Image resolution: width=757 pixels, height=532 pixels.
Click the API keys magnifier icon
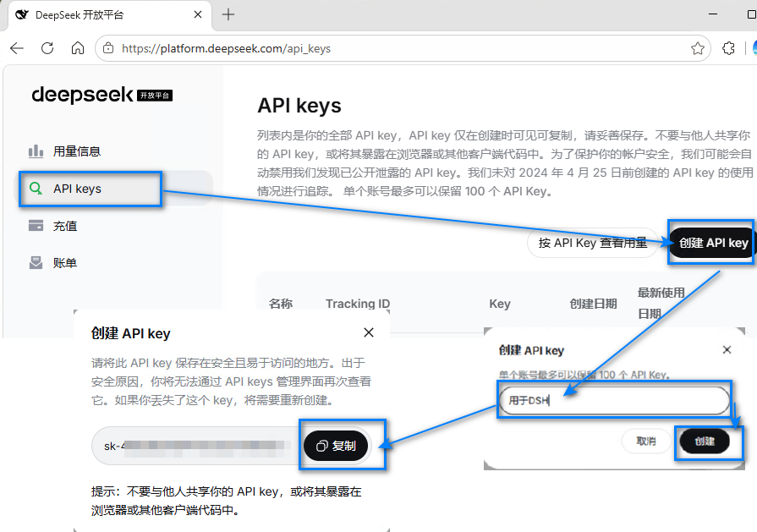click(x=36, y=189)
